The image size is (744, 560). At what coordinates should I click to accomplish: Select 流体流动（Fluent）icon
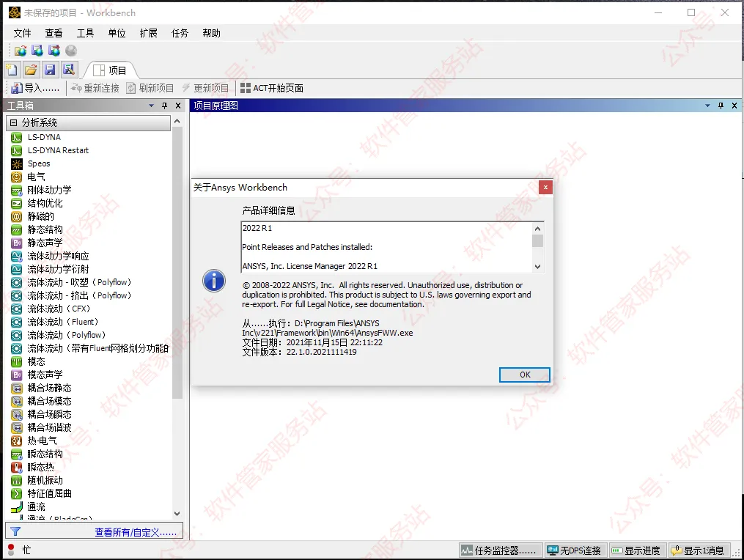coord(17,323)
